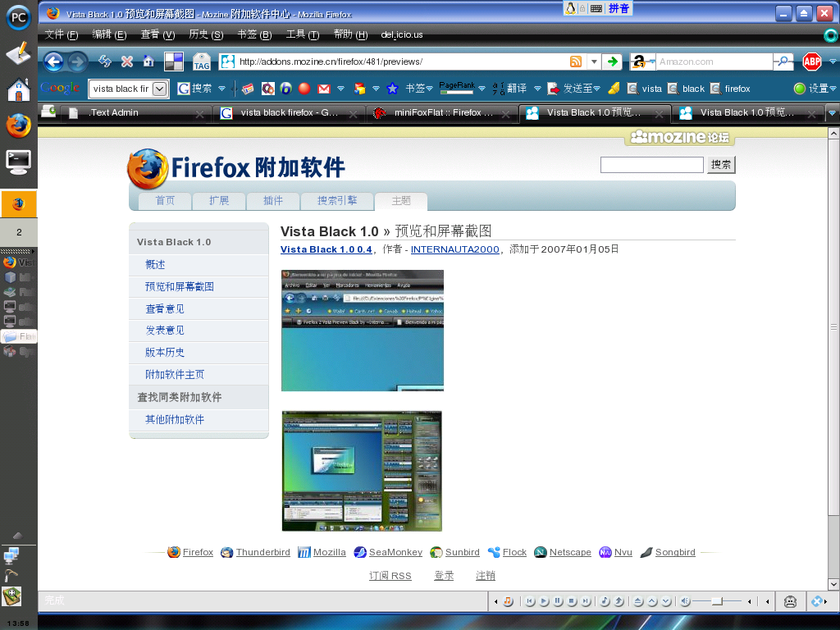Screen dimensions: 840x630
Task: Open the first Vista Black preview thumbnail
Action: click(x=362, y=331)
